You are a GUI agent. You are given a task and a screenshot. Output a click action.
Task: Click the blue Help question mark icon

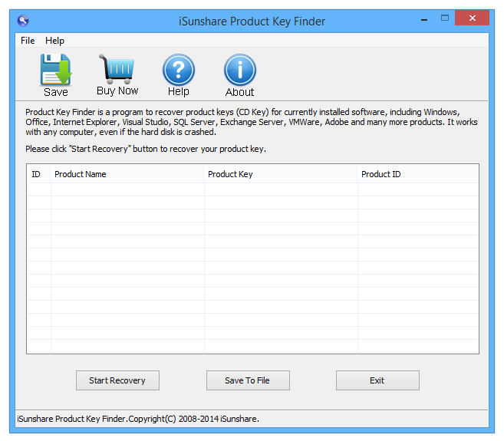[179, 70]
